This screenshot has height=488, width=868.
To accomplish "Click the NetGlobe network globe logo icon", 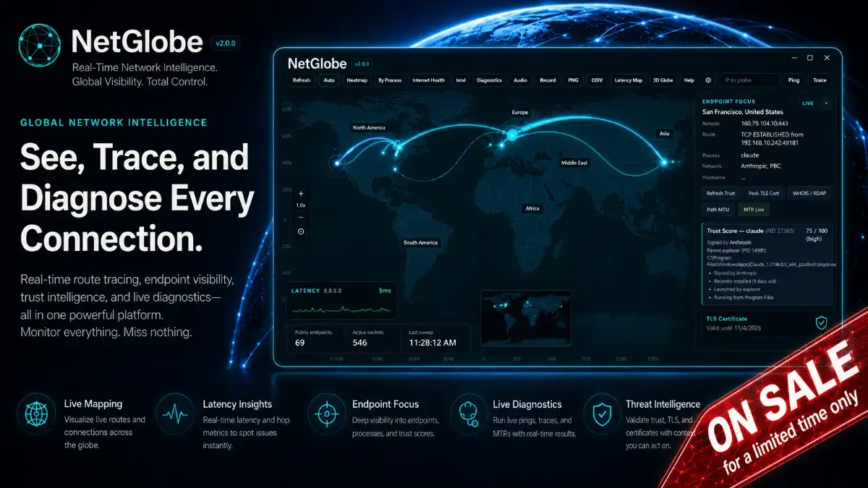I will click(x=41, y=47).
